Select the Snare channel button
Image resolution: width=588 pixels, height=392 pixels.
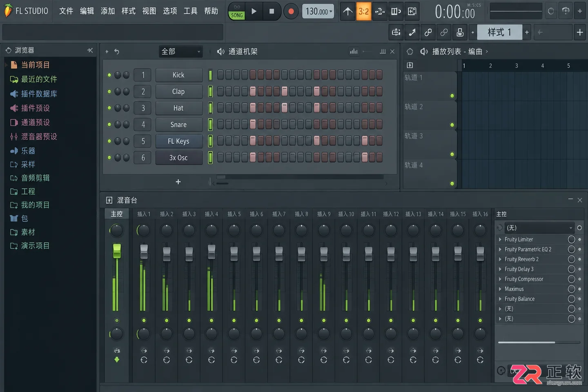point(179,125)
